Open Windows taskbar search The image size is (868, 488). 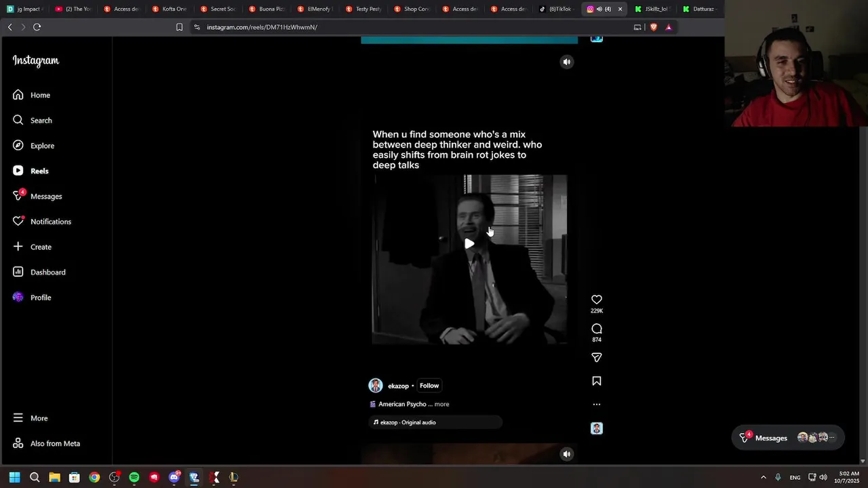point(35,477)
